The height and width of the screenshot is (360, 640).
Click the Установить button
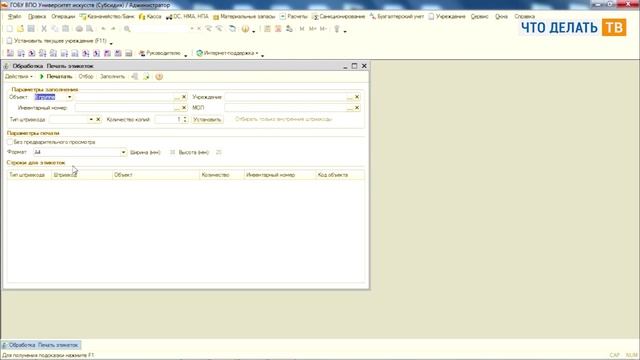(207, 120)
